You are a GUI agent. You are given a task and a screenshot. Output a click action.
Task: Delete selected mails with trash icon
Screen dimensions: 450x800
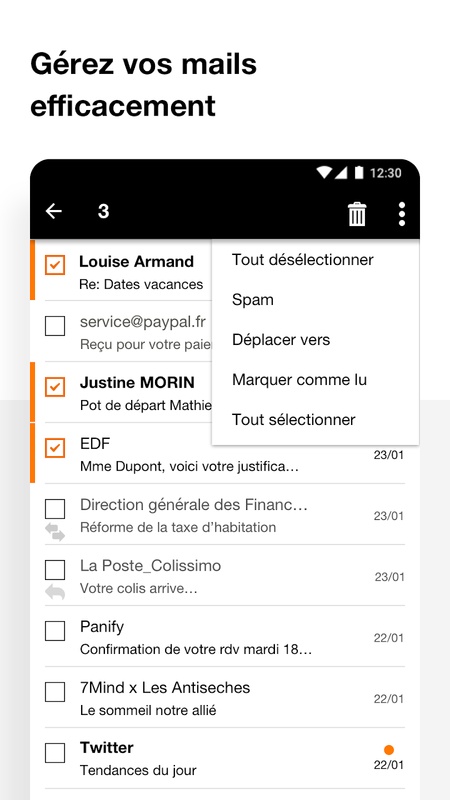coord(357,214)
